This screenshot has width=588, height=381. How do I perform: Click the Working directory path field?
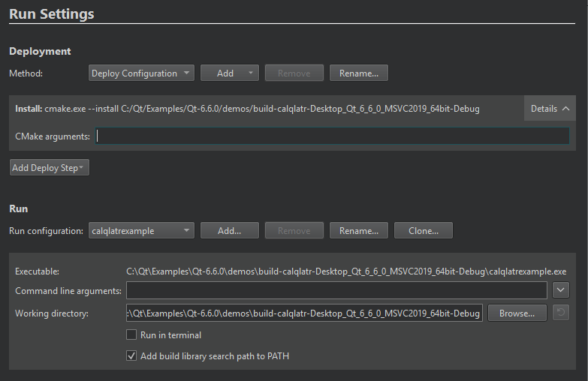point(304,313)
